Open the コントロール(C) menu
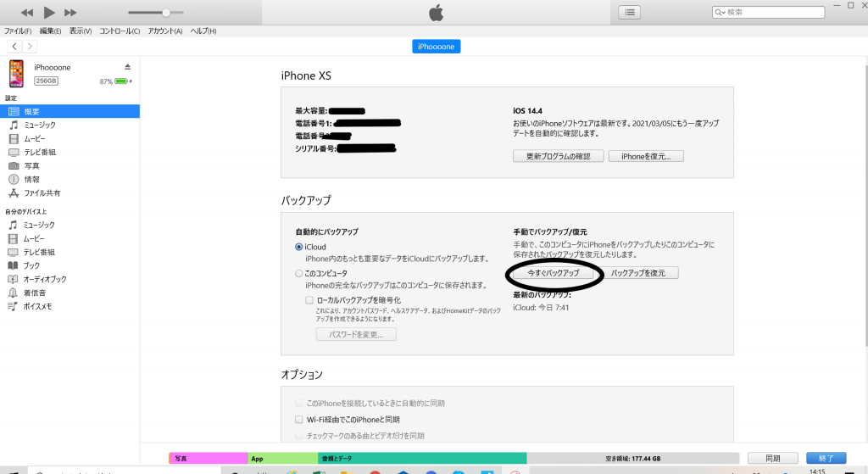The width and height of the screenshot is (868, 474). pos(120,31)
